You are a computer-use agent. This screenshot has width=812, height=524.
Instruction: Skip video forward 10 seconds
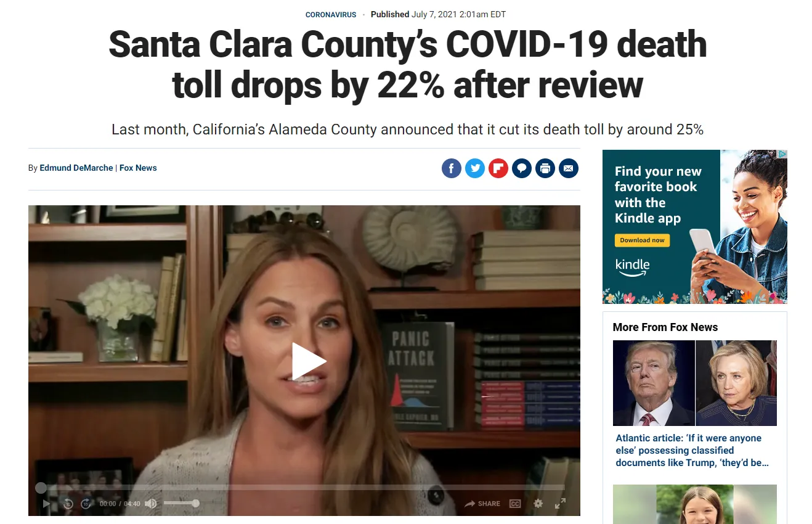coord(86,504)
